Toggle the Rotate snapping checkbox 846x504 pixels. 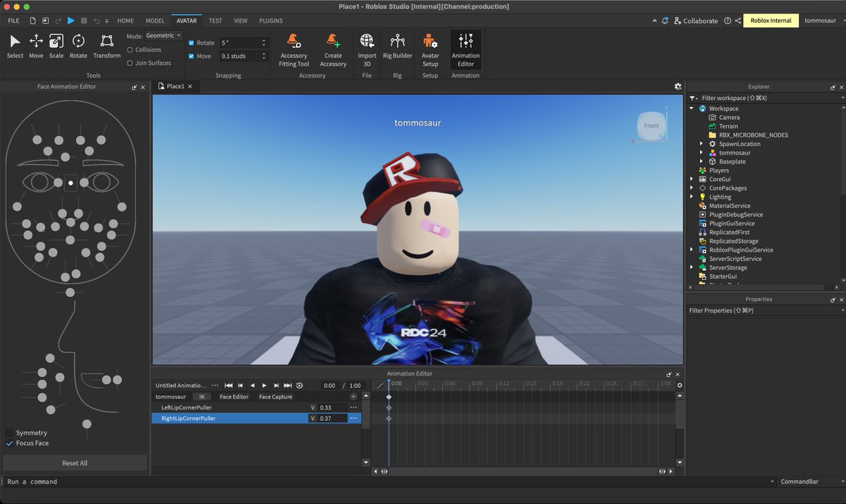[191, 43]
